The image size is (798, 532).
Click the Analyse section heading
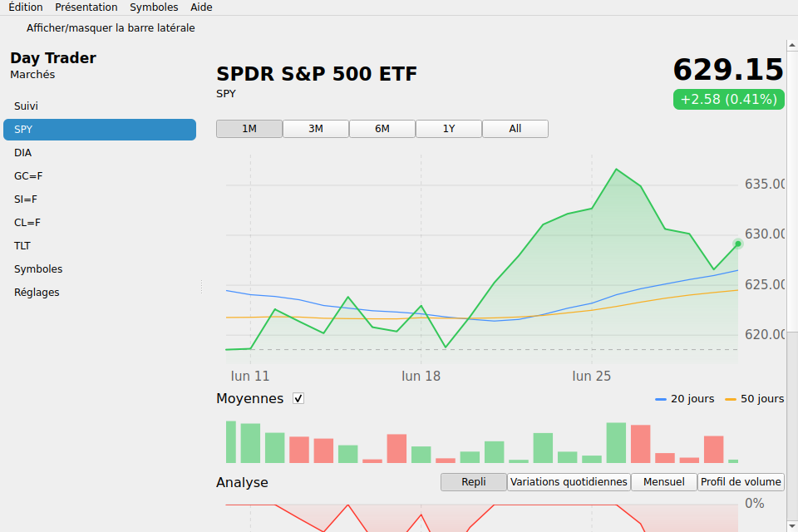click(242, 483)
